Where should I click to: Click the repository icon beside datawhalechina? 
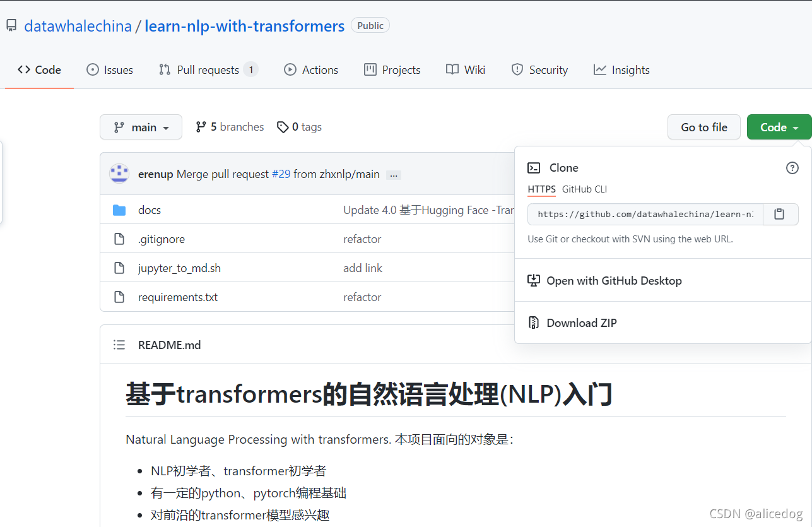(11, 26)
